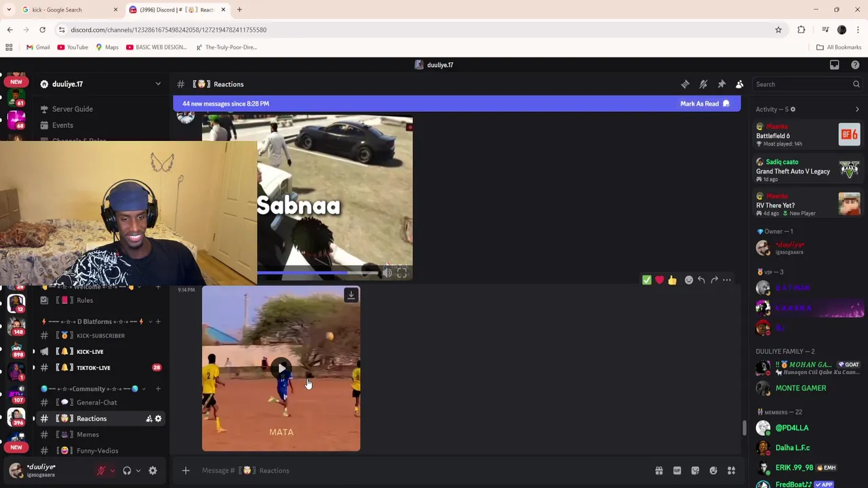
Task: Open the Battlefield 6 activity card
Action: 808,135
